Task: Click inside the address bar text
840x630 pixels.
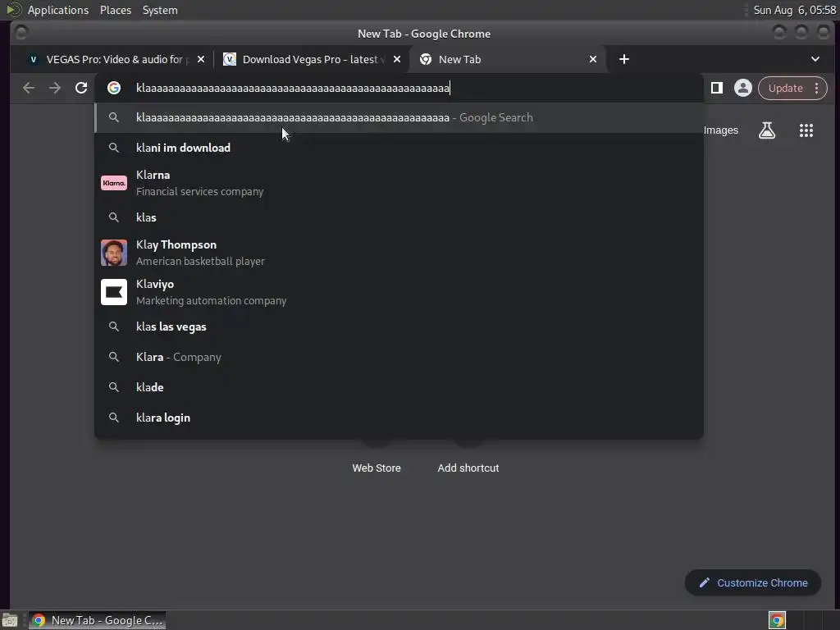Action: click(293, 88)
